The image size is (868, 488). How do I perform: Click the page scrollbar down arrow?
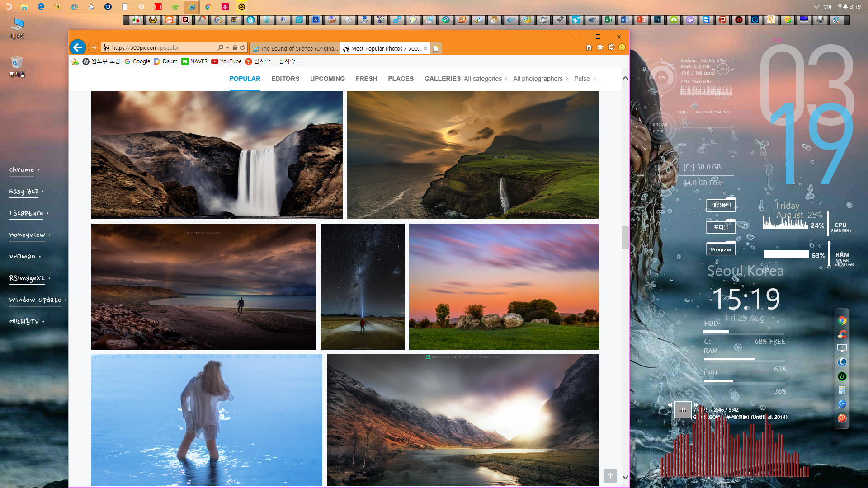click(625, 477)
